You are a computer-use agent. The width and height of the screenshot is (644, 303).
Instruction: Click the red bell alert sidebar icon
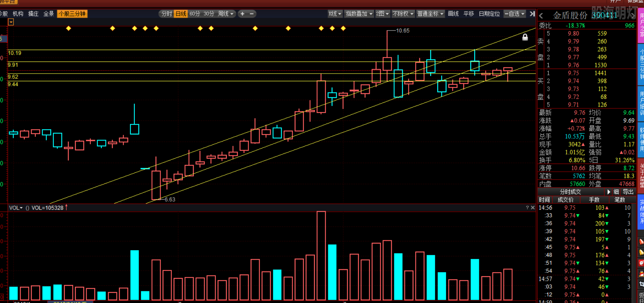click(x=641, y=241)
